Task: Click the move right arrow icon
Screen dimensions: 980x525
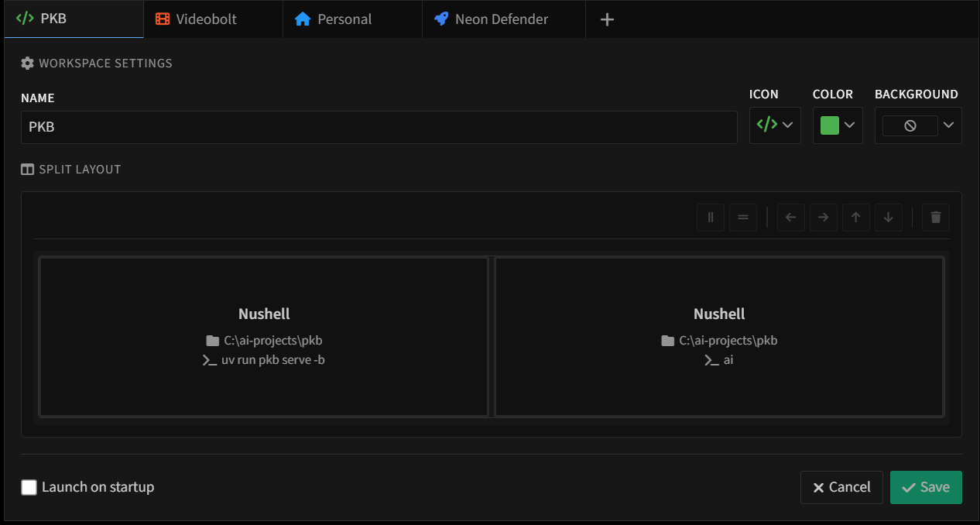Action: [823, 218]
